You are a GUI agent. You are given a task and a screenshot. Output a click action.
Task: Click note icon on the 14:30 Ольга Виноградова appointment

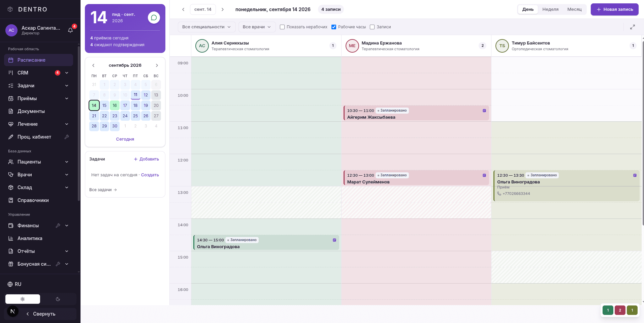(334, 240)
